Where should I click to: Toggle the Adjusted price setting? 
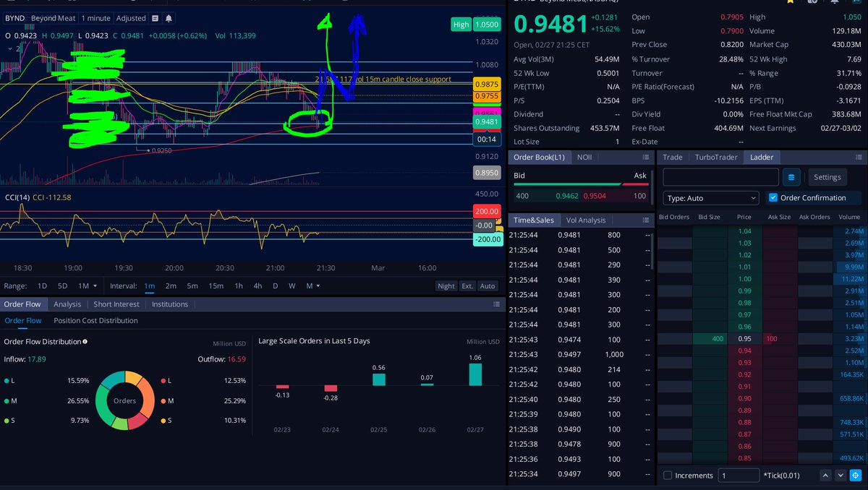point(131,18)
